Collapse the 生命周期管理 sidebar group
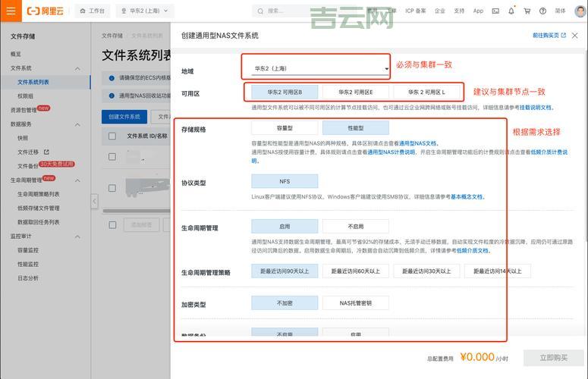Viewport: 588px width, 379px height. tap(77, 180)
